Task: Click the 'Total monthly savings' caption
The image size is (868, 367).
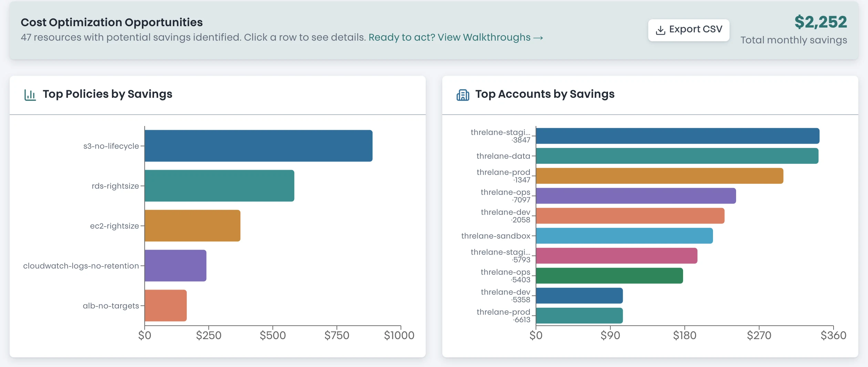Action: 794,40
